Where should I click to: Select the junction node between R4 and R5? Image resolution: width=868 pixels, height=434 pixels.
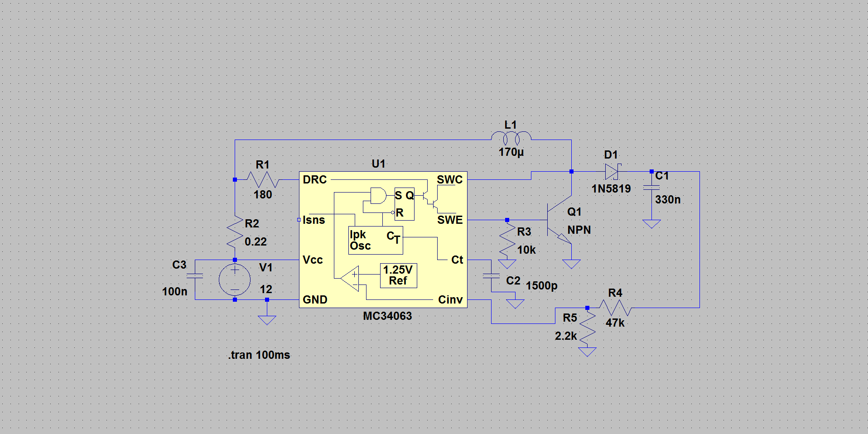click(x=587, y=308)
